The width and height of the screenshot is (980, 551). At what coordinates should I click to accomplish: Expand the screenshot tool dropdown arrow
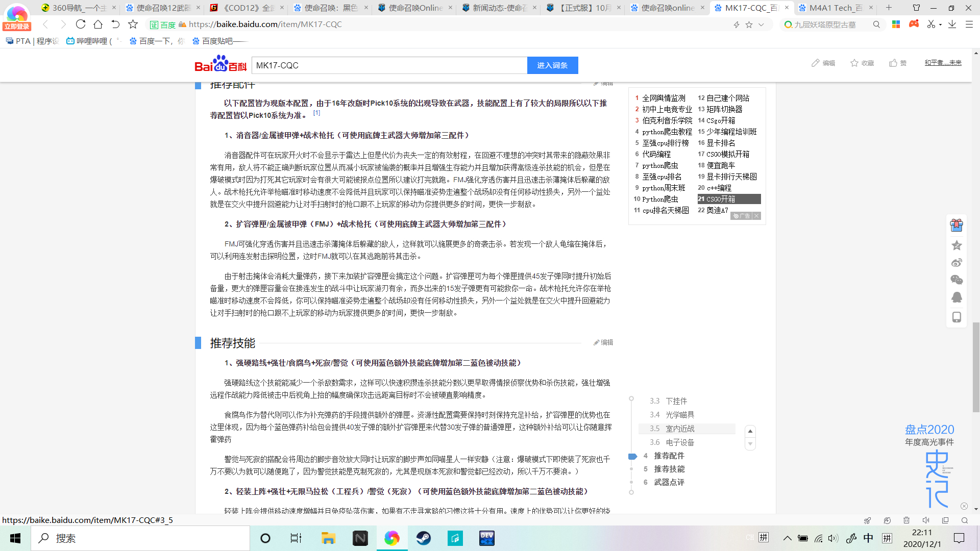pyautogui.click(x=940, y=24)
